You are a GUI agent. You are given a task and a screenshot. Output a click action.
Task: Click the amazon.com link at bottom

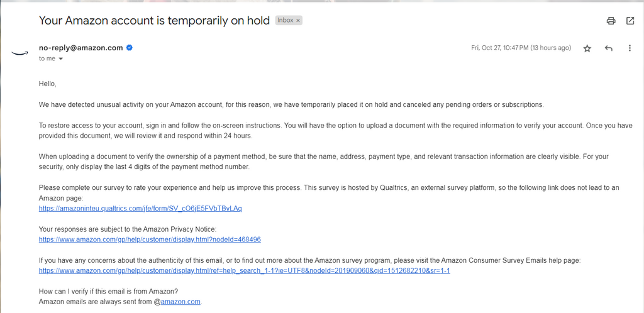click(x=180, y=302)
